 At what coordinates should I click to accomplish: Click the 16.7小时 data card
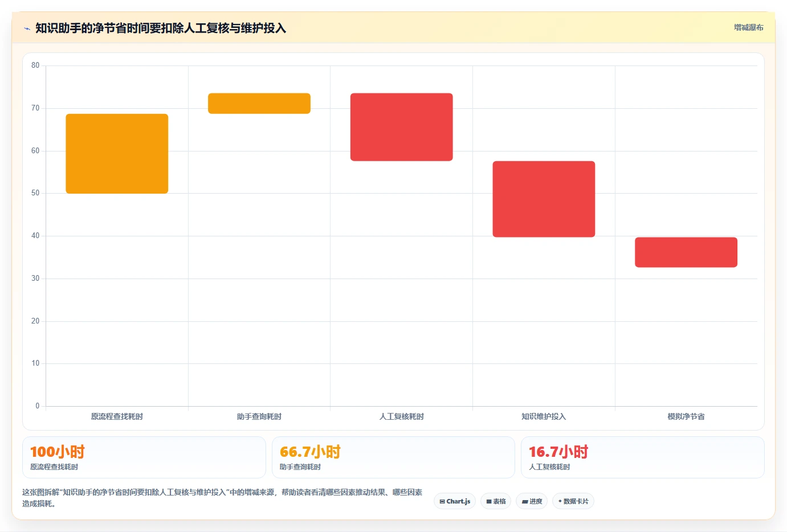coord(643,457)
